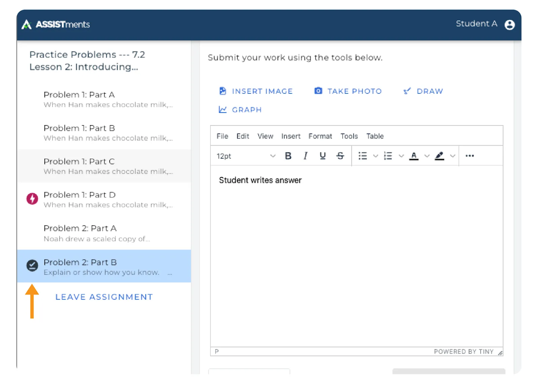This screenshot has width=538, height=392.
Task: Click the editor resize handle icon
Action: click(x=500, y=353)
